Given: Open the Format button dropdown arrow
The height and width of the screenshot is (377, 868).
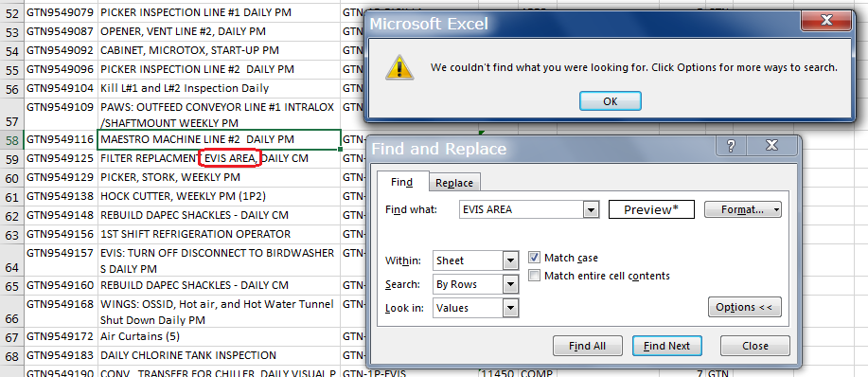Looking at the screenshot, I should [777, 210].
